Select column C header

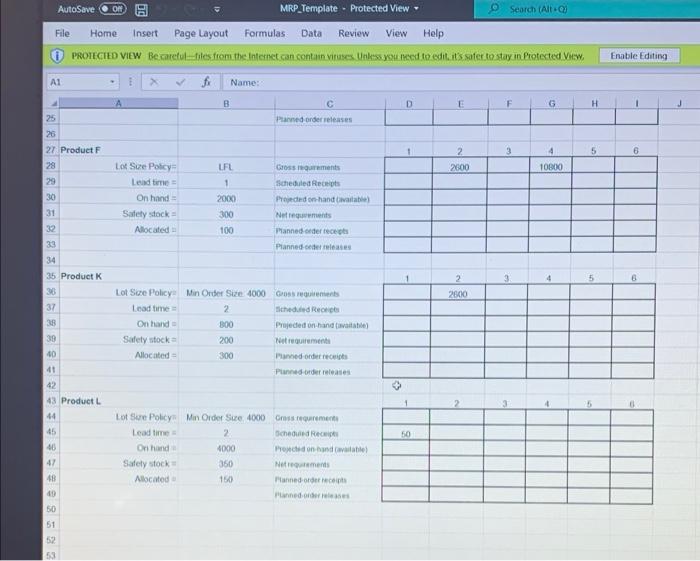coord(330,104)
